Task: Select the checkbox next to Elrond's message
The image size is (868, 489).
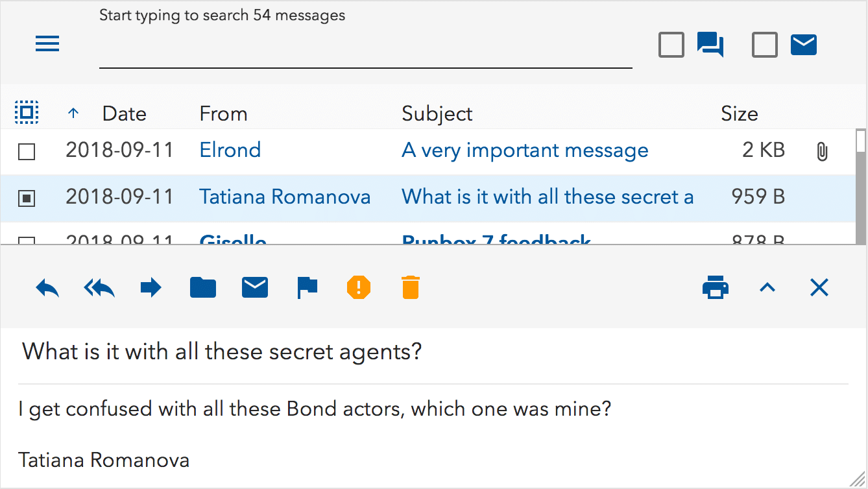Action: tap(26, 151)
